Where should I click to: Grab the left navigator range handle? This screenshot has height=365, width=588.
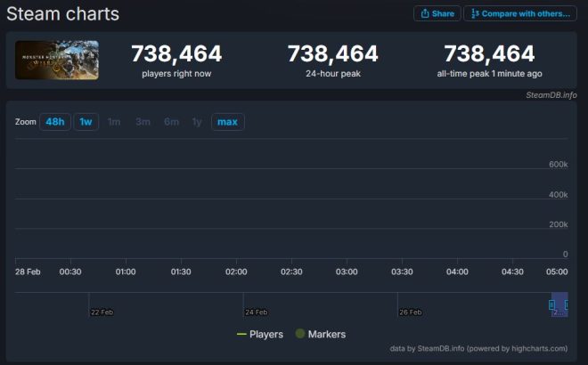(x=551, y=304)
